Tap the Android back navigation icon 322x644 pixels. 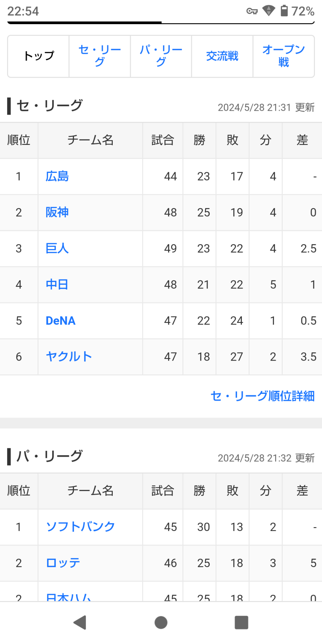(x=80, y=622)
